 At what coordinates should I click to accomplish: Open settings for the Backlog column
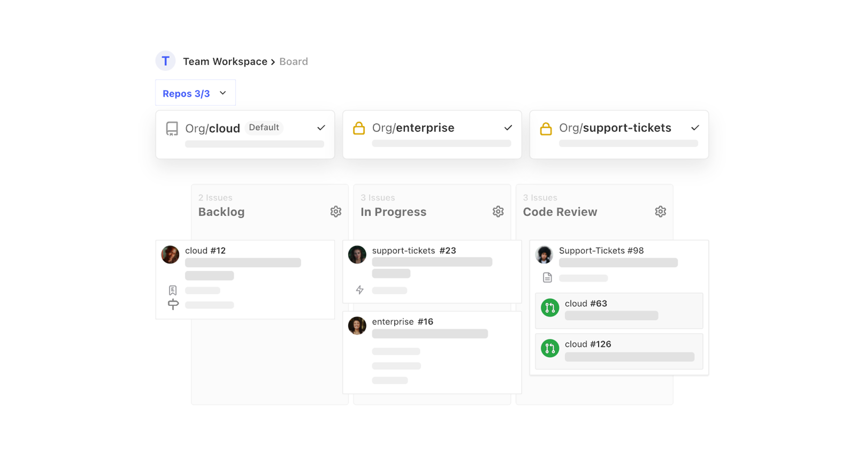(336, 211)
